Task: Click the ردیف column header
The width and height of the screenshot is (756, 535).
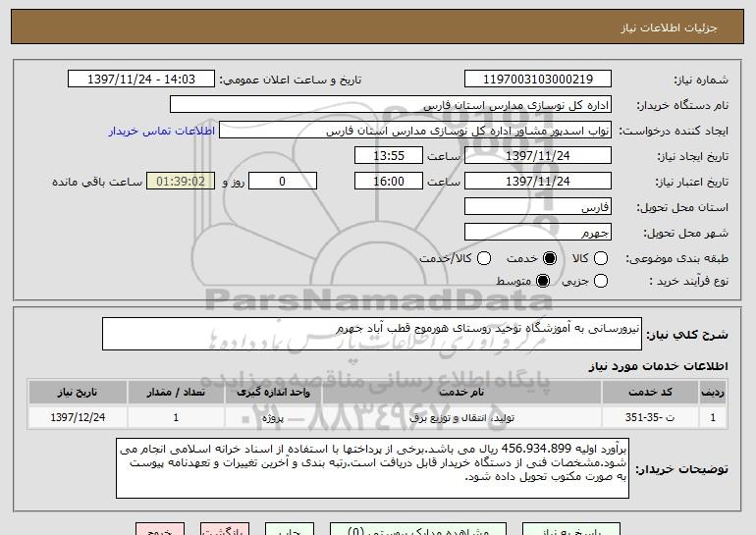Action: [x=713, y=393]
